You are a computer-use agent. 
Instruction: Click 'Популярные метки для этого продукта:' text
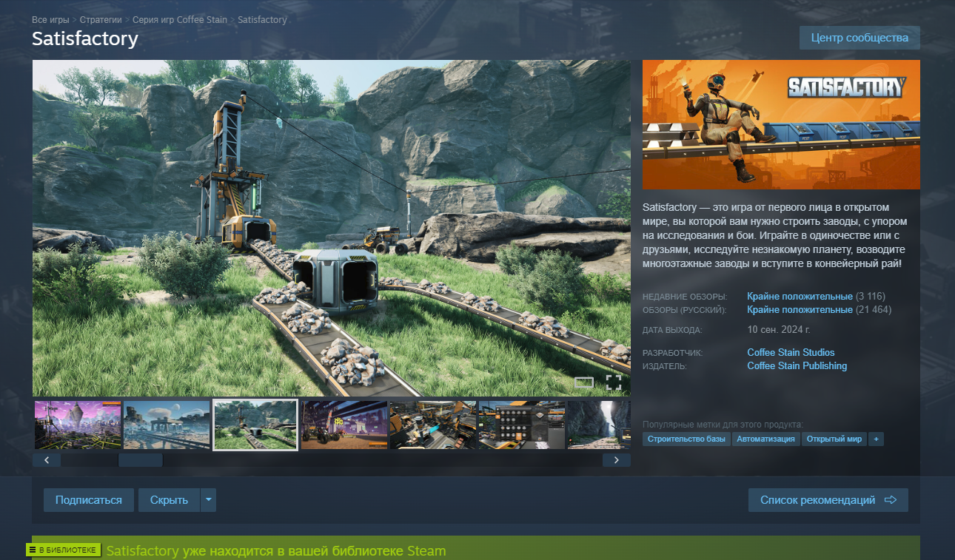723,425
